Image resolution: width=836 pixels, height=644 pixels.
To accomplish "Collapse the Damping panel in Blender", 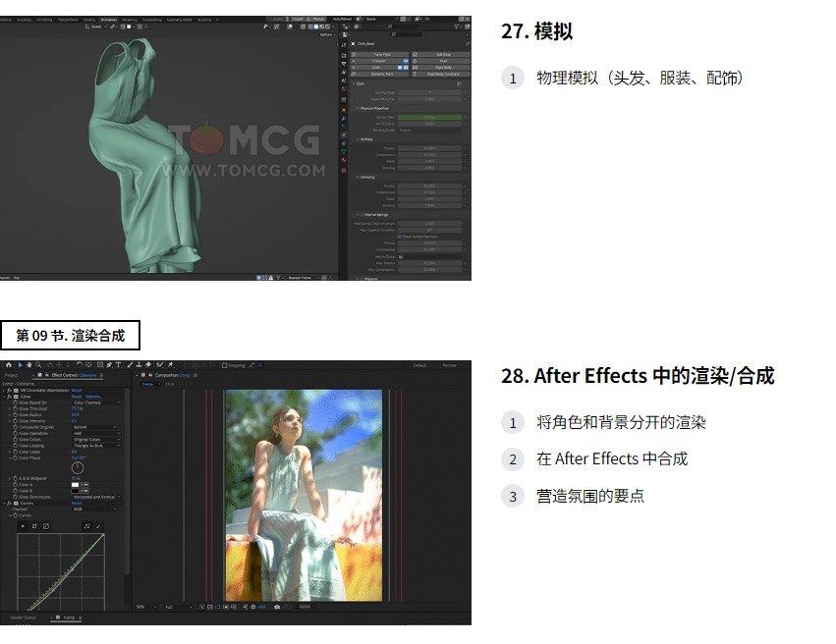I will pyautogui.click(x=358, y=178).
